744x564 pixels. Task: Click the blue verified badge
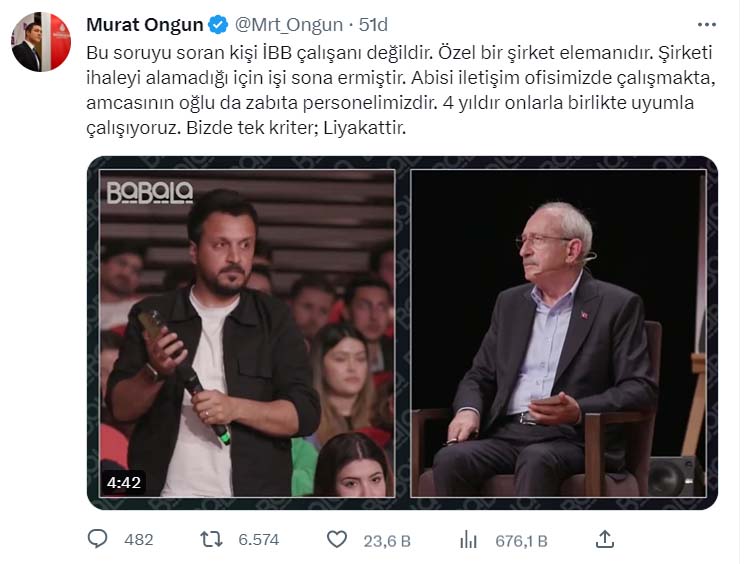coord(218,24)
